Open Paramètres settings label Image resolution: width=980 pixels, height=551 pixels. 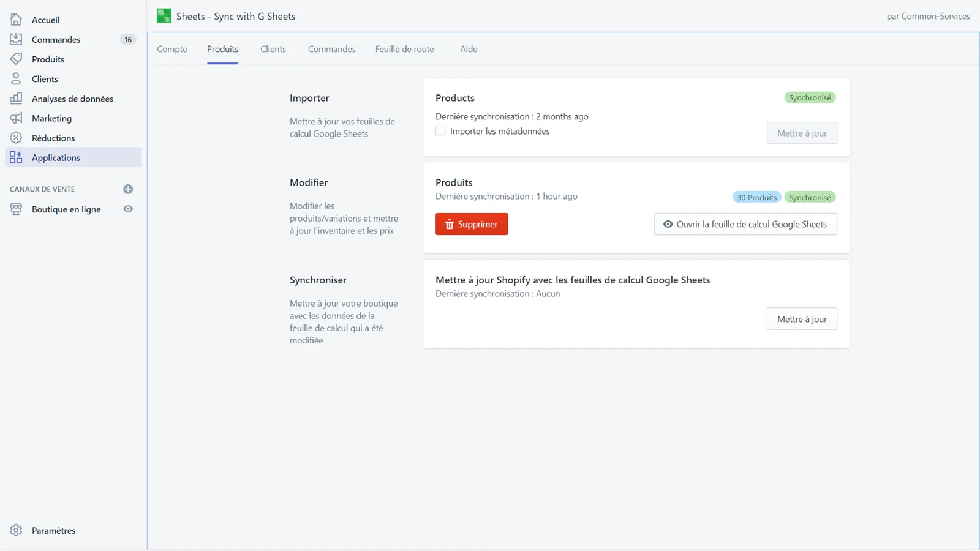[x=54, y=531]
